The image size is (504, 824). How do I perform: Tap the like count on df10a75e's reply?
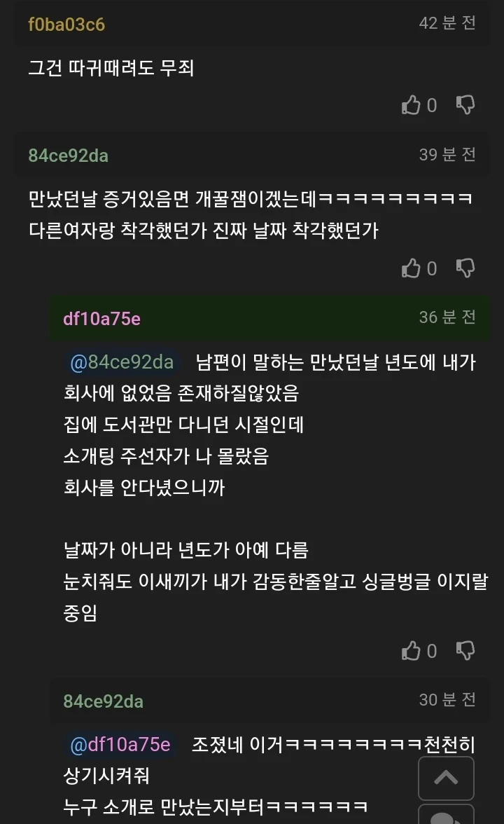click(431, 651)
